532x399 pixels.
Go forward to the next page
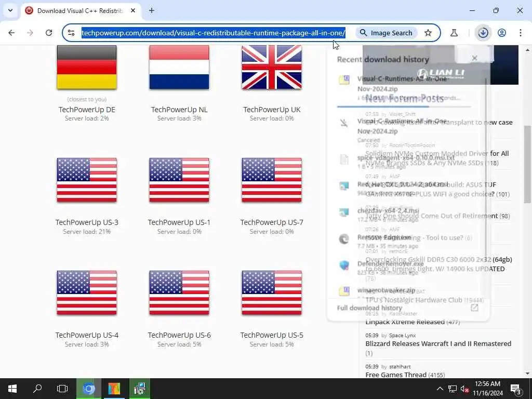click(x=30, y=33)
